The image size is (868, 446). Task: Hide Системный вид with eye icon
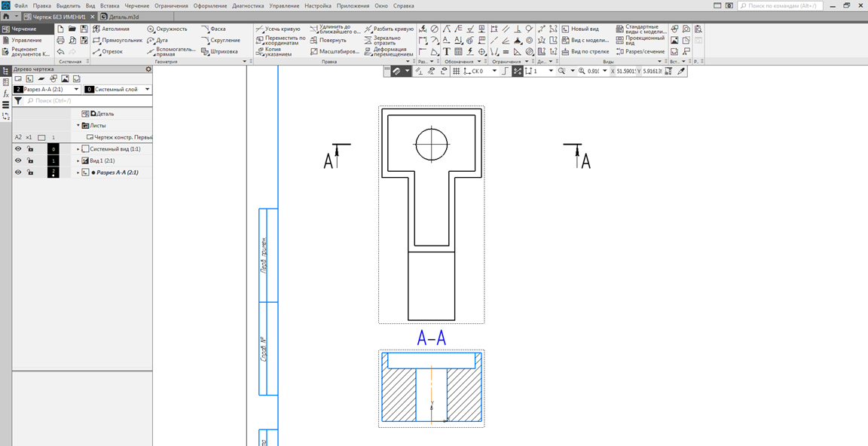[x=18, y=149]
